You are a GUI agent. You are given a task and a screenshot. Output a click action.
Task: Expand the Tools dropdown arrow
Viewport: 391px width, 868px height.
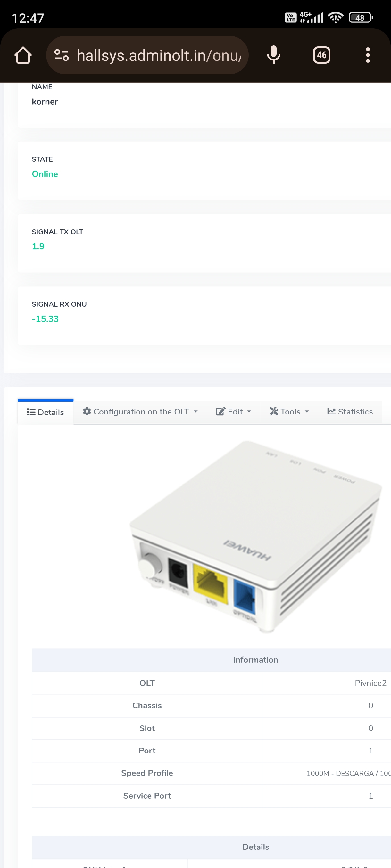tap(307, 411)
